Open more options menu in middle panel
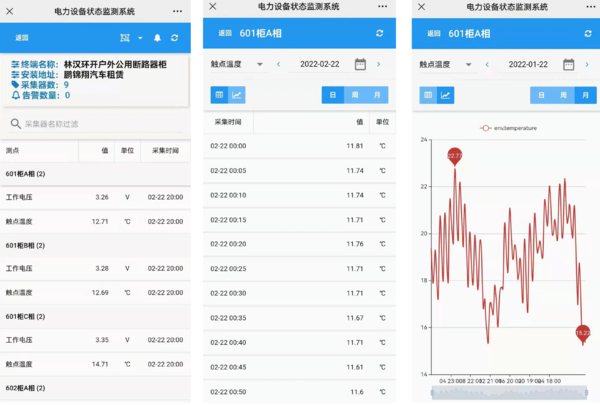This screenshot has width=600, height=405. tap(382, 6)
